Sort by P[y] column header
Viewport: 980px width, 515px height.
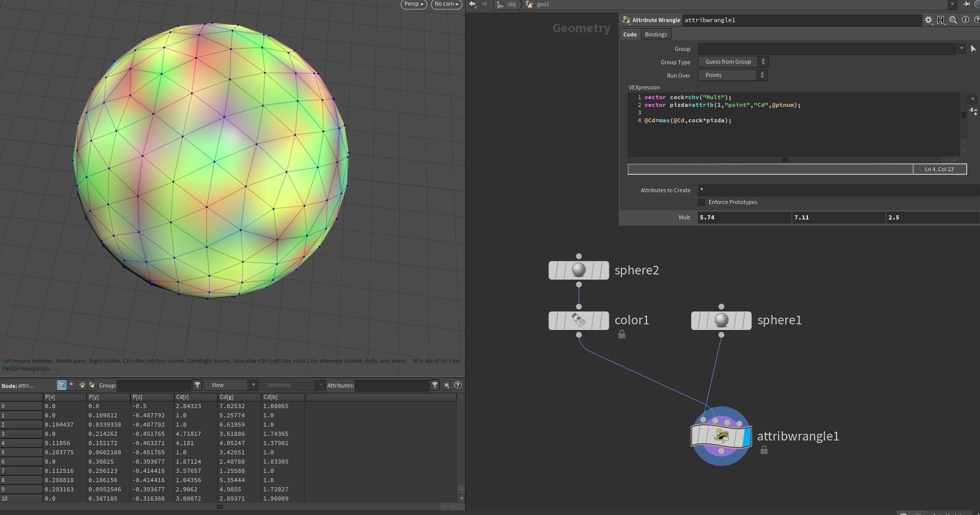coord(108,397)
